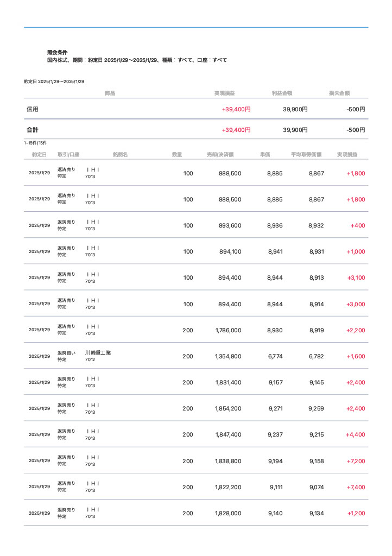The height and width of the screenshot is (556, 392).
Task: Click the +7,400 realized profit value
Action: [x=356, y=488]
